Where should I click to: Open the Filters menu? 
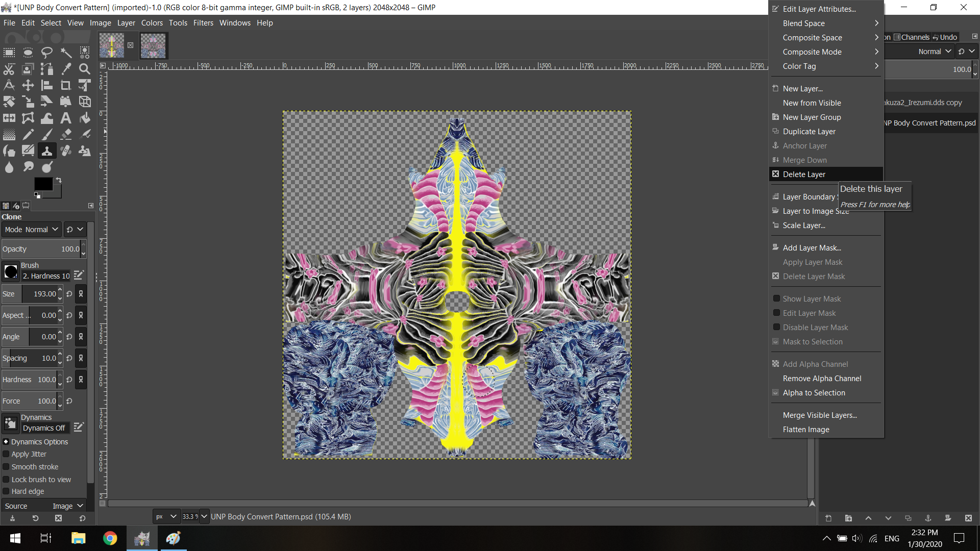pyautogui.click(x=203, y=23)
